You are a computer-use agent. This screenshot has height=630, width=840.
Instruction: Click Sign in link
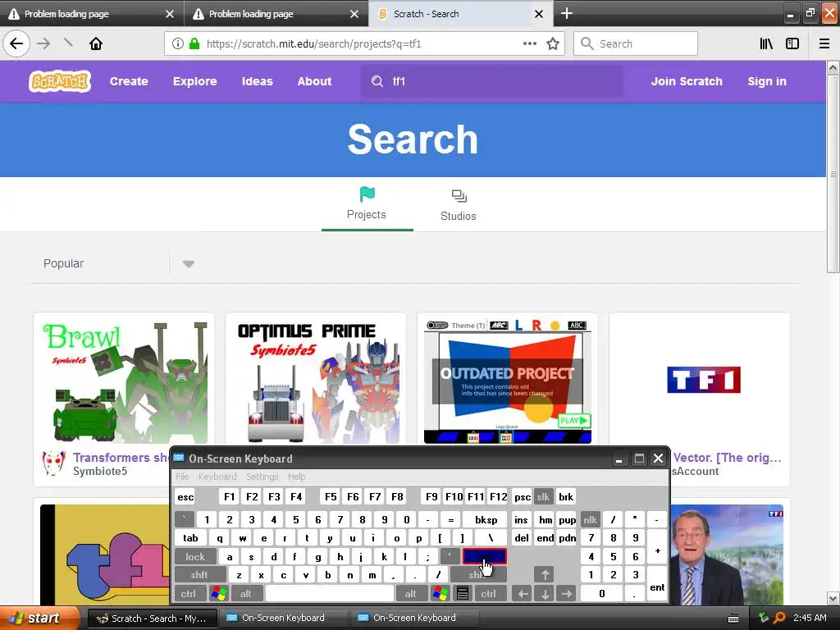(767, 81)
